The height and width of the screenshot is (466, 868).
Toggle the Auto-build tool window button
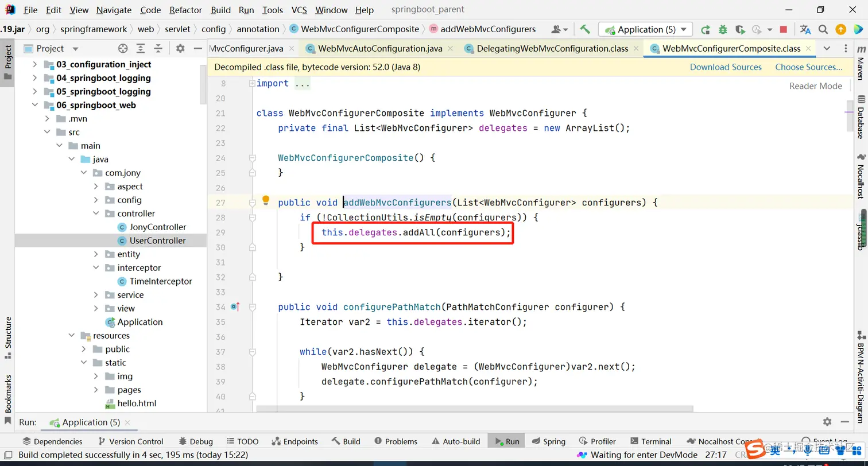tap(455, 441)
